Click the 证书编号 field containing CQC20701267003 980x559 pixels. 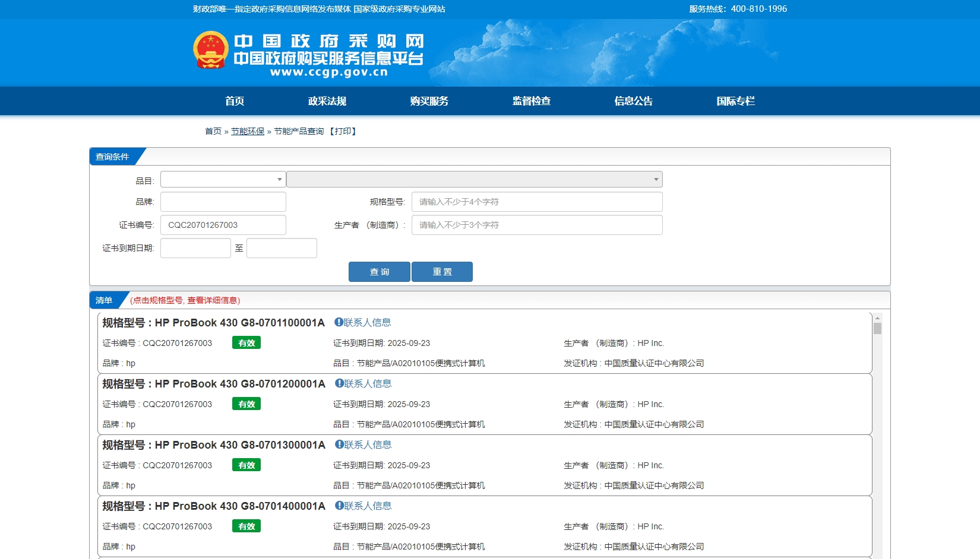pyautogui.click(x=223, y=225)
